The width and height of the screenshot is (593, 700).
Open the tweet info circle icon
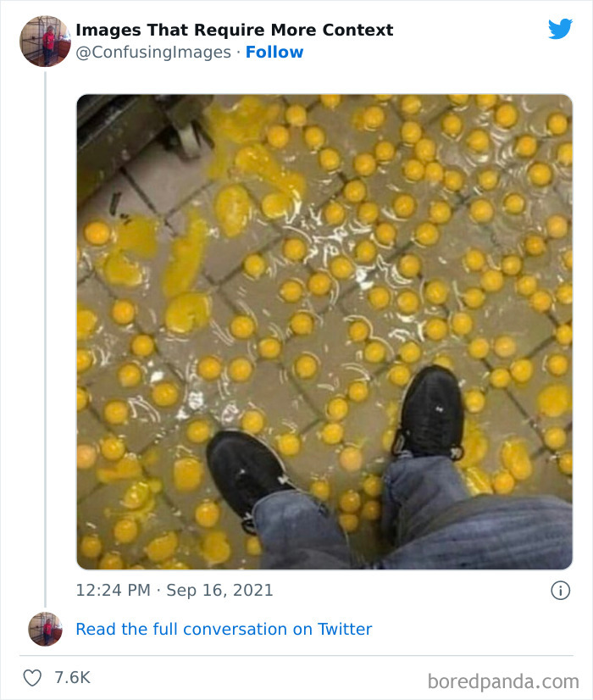point(561,590)
